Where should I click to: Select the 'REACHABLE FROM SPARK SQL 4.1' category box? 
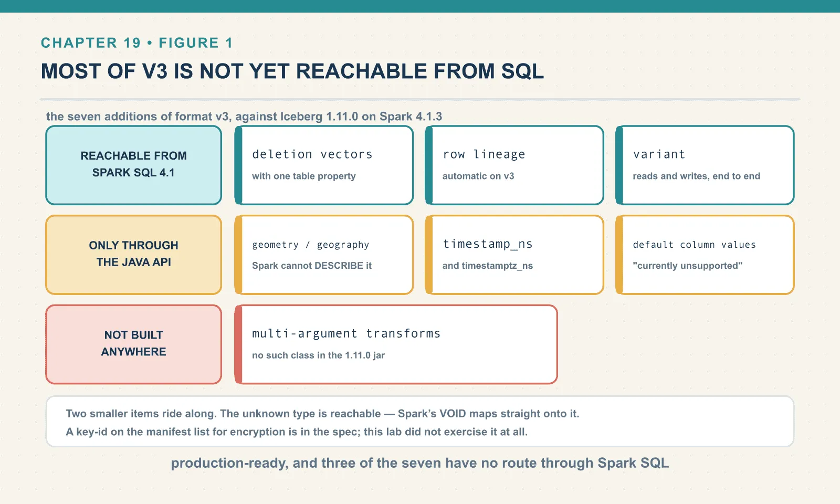(x=134, y=165)
